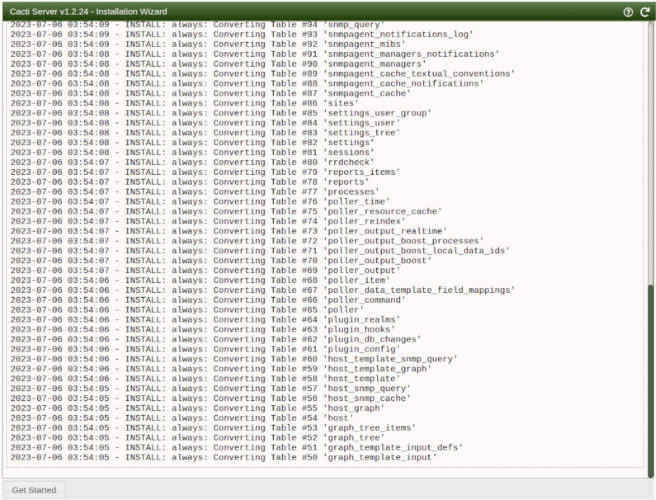The height and width of the screenshot is (500, 656).
Task: Select log line for table 'host_template_graph'
Action: pyautogui.click(x=221, y=369)
